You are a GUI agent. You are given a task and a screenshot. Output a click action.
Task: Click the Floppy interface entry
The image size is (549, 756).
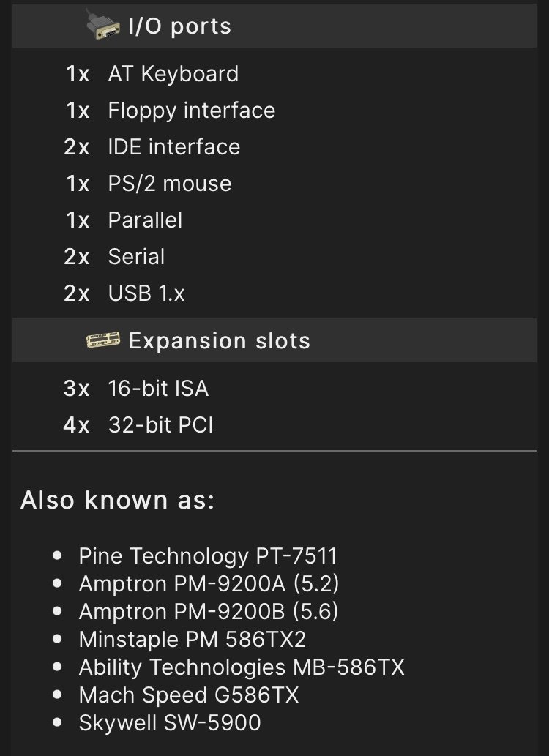coord(191,111)
